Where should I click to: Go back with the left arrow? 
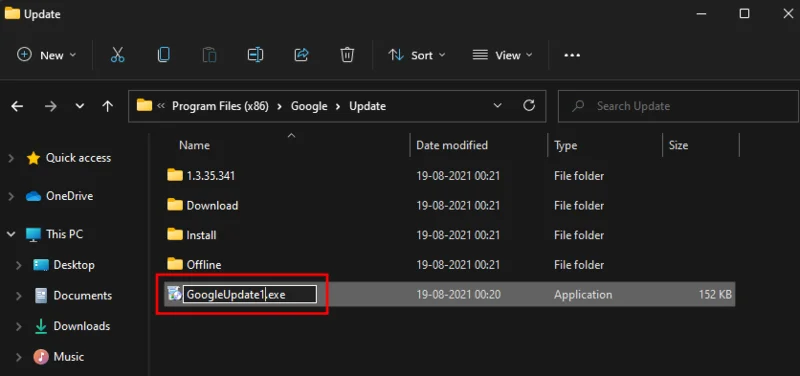click(17, 106)
